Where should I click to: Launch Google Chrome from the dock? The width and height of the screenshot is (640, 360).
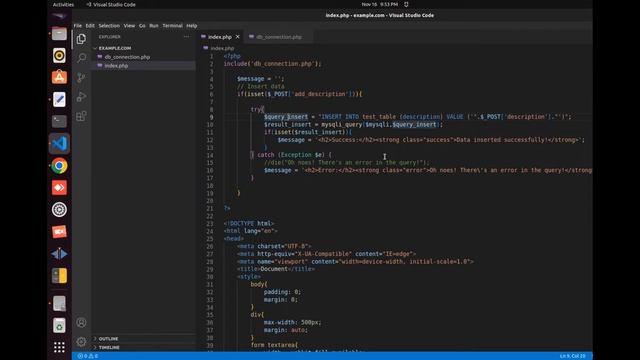[59, 166]
